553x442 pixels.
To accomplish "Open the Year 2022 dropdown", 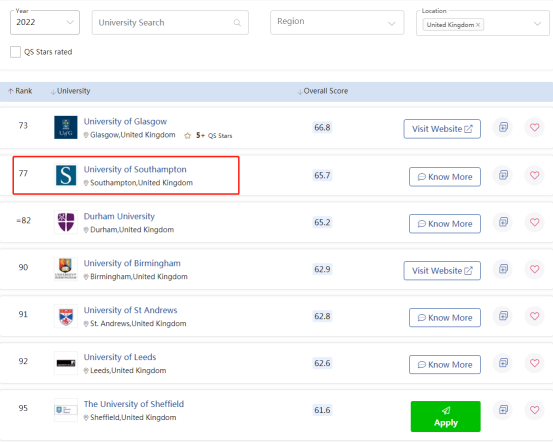I will (45, 23).
